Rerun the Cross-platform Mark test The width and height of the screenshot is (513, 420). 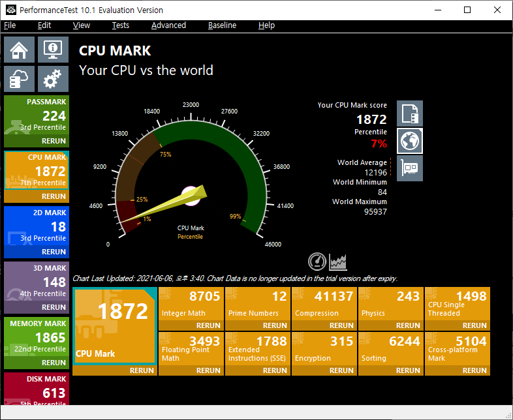click(458, 370)
